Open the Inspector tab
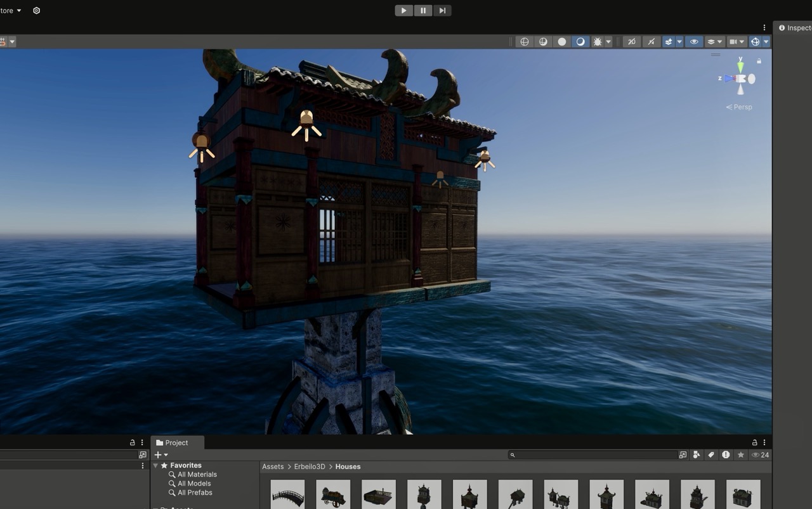This screenshot has width=812, height=509. click(x=794, y=28)
